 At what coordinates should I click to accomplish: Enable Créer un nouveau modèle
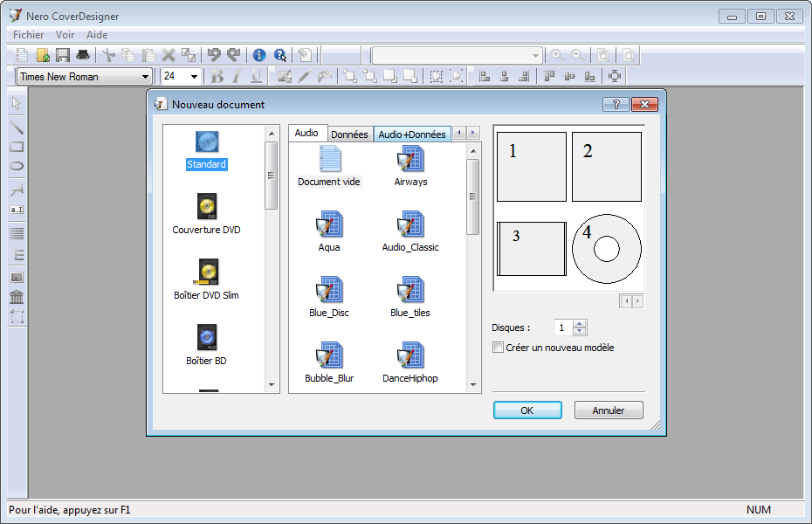click(499, 347)
